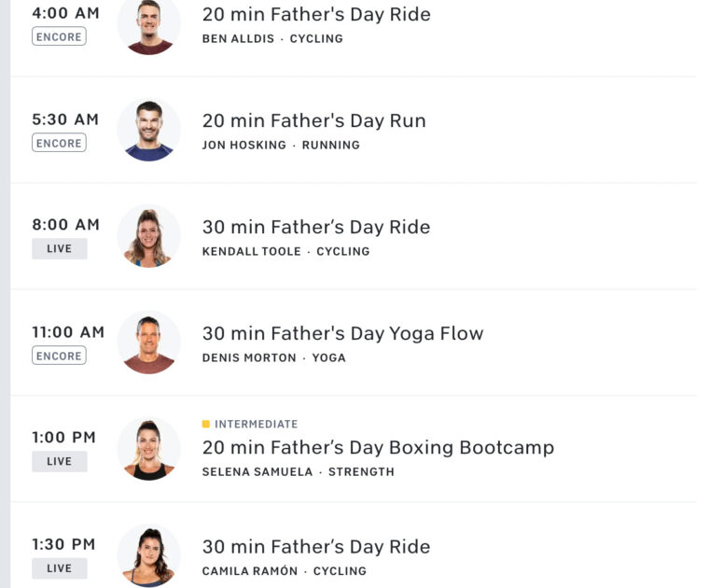The height and width of the screenshot is (588, 709).
Task: Click the 1:00 PM time label
Action: click(x=64, y=438)
